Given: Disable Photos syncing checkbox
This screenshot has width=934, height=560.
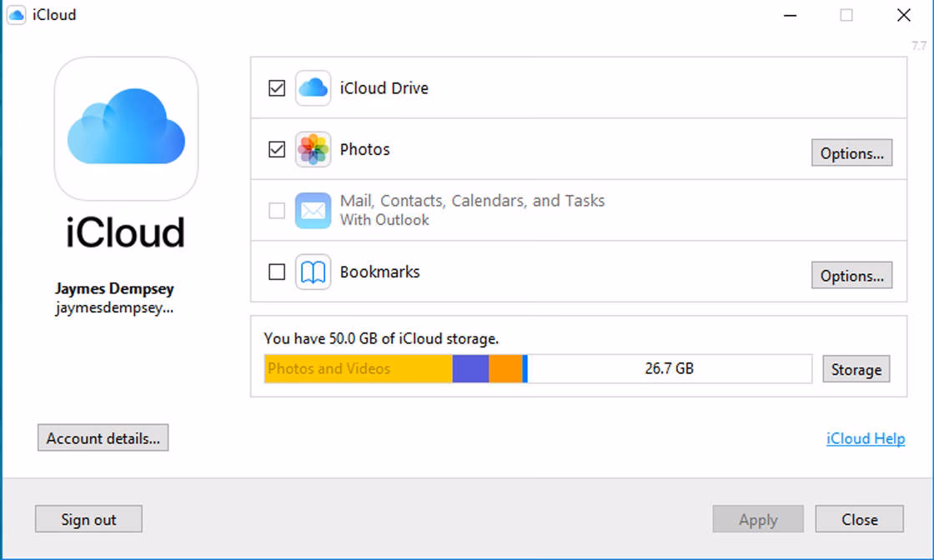Looking at the screenshot, I should pos(277,148).
